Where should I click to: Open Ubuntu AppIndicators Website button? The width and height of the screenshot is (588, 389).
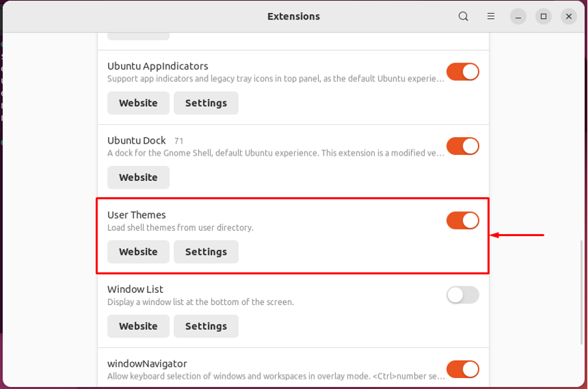[138, 103]
